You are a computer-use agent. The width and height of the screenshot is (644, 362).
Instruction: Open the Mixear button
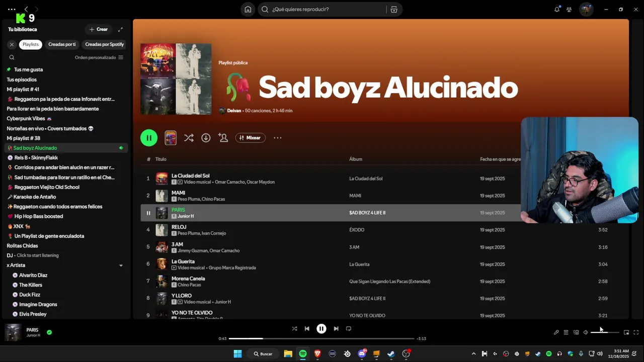(x=250, y=138)
